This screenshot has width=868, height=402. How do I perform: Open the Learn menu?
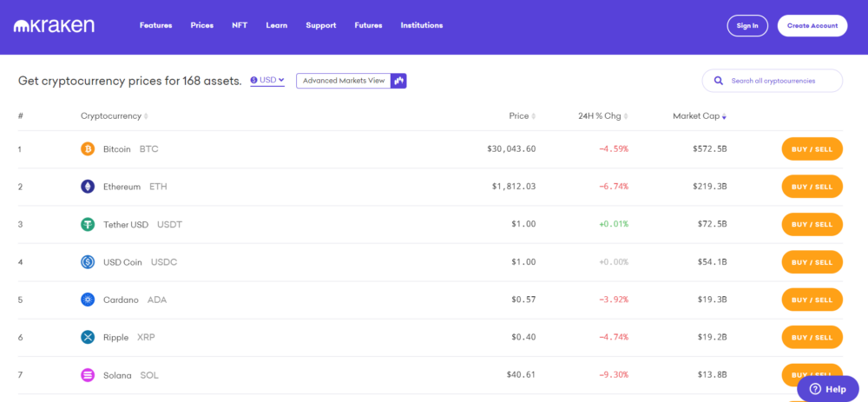276,25
